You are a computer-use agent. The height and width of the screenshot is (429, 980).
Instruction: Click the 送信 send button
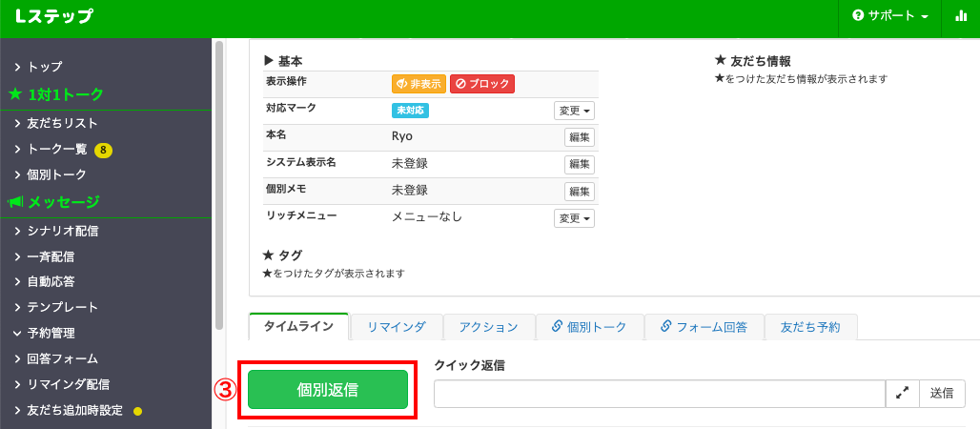[x=942, y=393]
